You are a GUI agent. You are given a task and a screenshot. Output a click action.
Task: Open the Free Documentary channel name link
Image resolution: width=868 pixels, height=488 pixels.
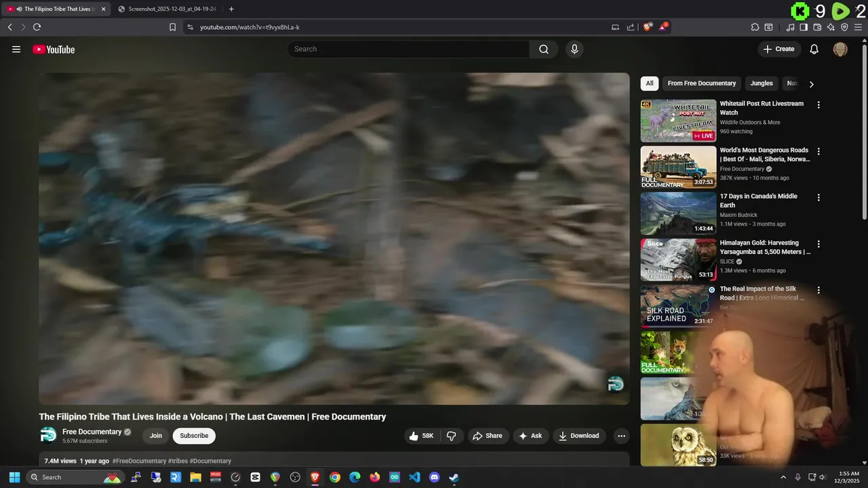tap(92, 432)
